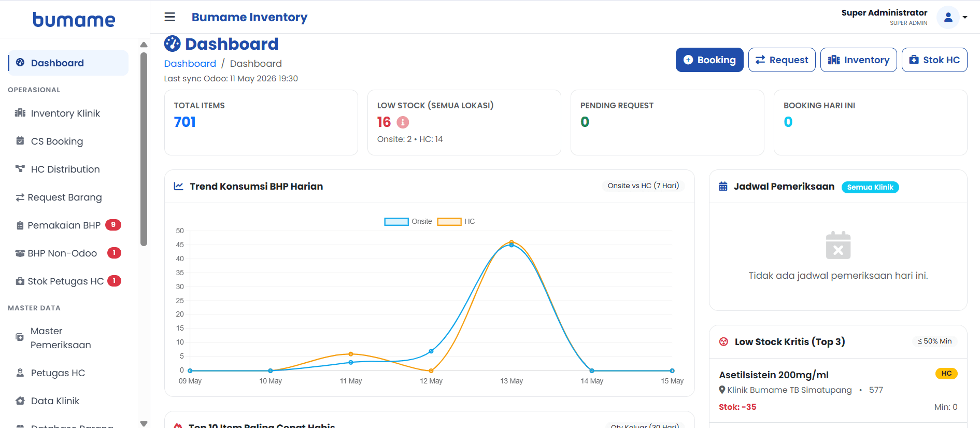Click the Low Stock Kritis warning icon
This screenshot has height=428, width=980.
723,341
